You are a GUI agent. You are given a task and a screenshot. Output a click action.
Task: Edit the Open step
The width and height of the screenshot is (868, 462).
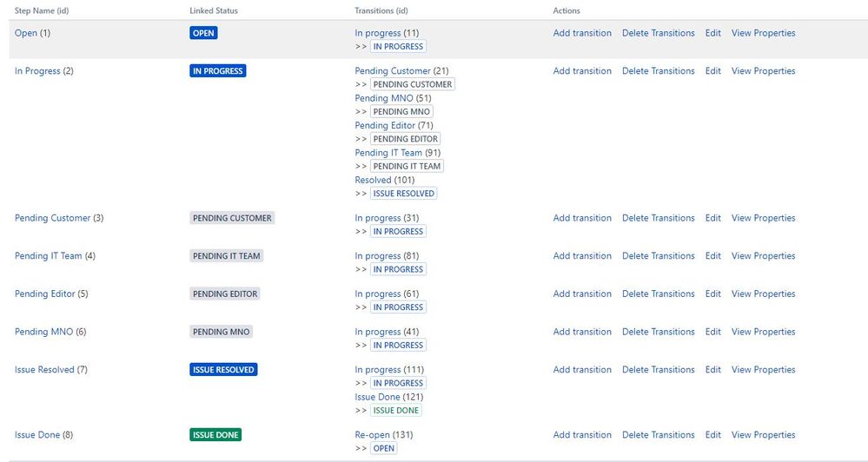[x=713, y=33]
